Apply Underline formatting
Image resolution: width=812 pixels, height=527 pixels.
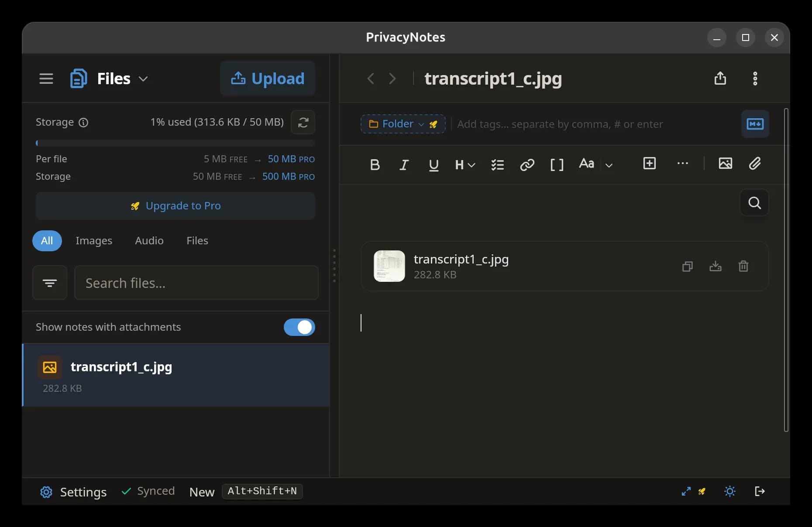434,165
